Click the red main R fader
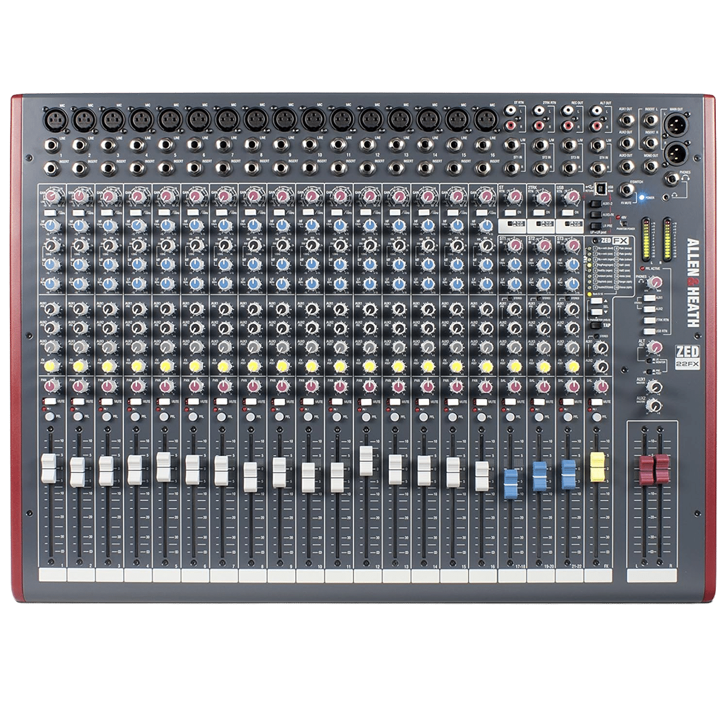Screen dimensions: 728x728 (x=662, y=469)
